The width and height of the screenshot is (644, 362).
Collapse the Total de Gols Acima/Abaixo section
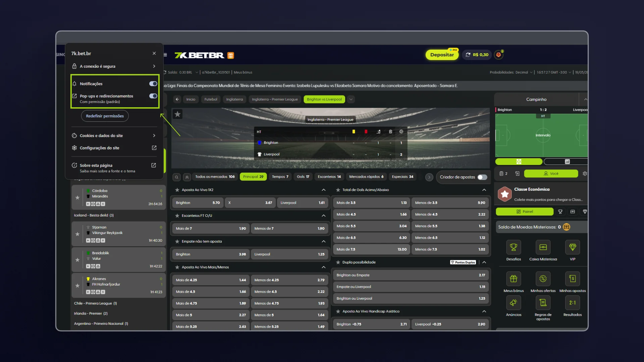coord(484,190)
